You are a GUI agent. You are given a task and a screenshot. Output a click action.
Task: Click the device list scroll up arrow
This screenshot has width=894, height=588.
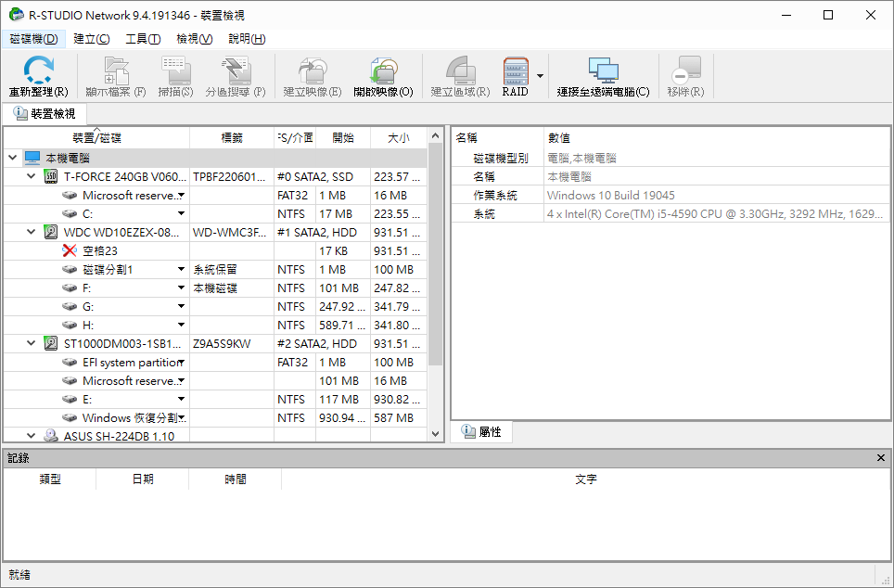pyautogui.click(x=436, y=135)
